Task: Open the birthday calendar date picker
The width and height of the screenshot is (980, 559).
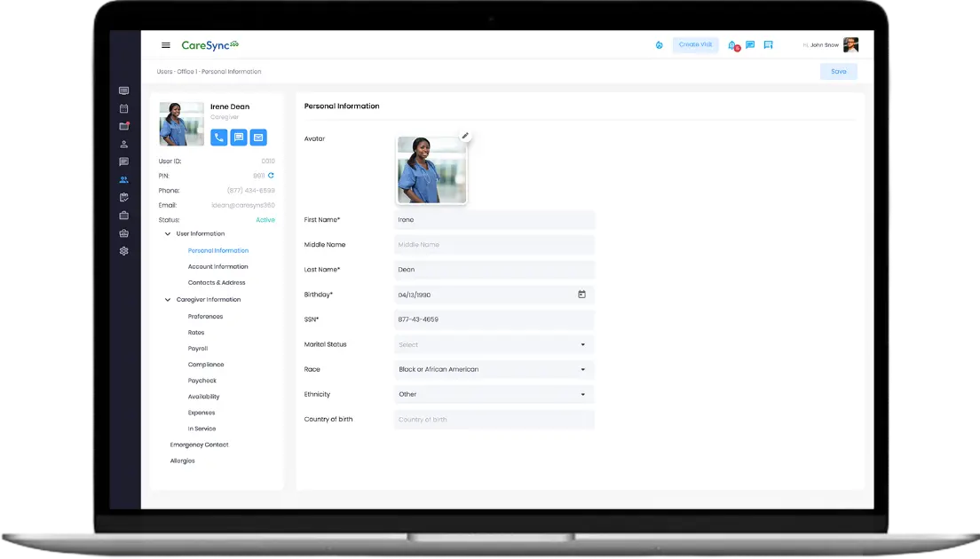Action: [x=581, y=295]
